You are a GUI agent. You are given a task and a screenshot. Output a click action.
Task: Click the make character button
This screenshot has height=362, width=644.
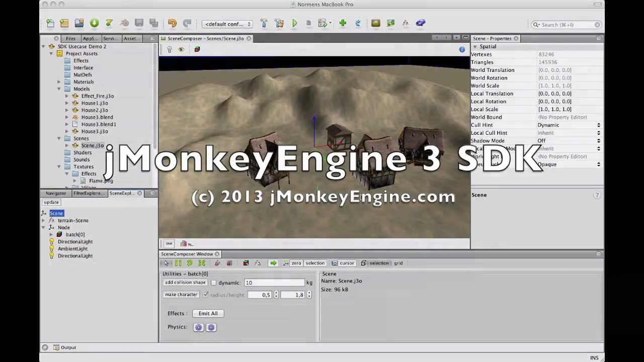coord(181,295)
